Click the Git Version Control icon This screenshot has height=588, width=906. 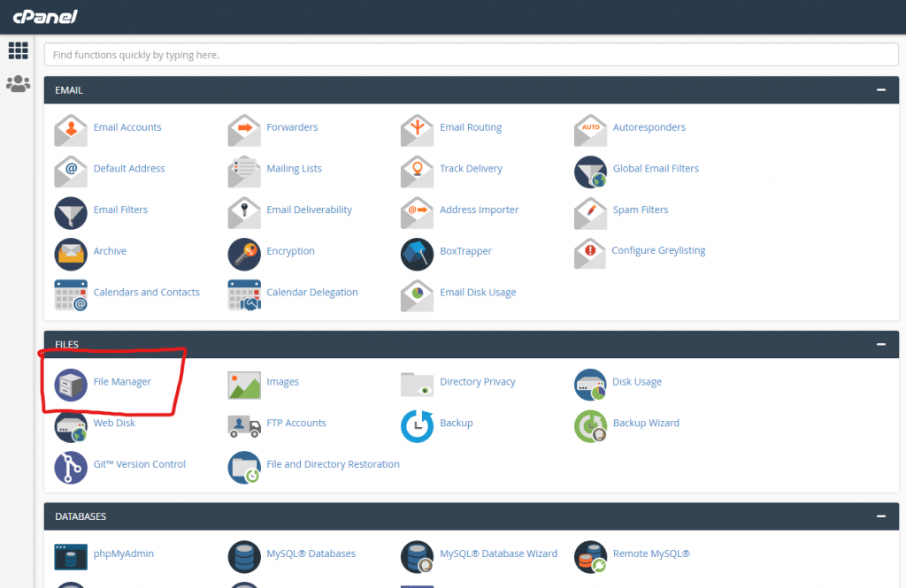[71, 467]
